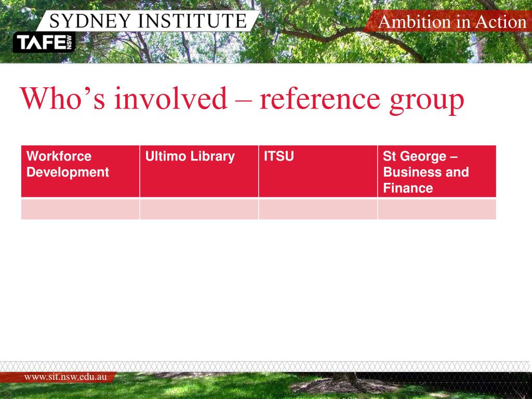Viewport: 532px width, 399px height.
Task: Open the www.sit.nsw.edu.au link
Action: coord(65,377)
